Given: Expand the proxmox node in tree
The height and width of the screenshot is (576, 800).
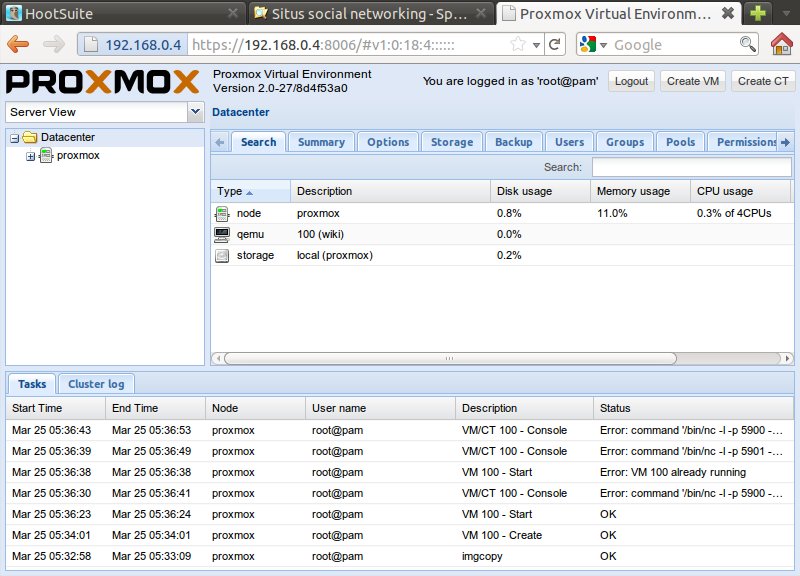Looking at the screenshot, I should tap(31, 156).
